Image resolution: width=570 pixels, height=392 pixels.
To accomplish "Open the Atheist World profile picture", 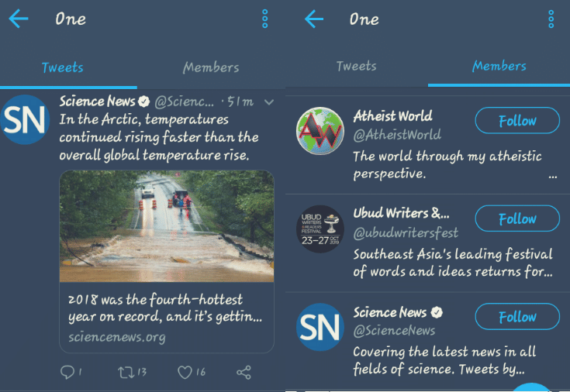I will pos(320,131).
